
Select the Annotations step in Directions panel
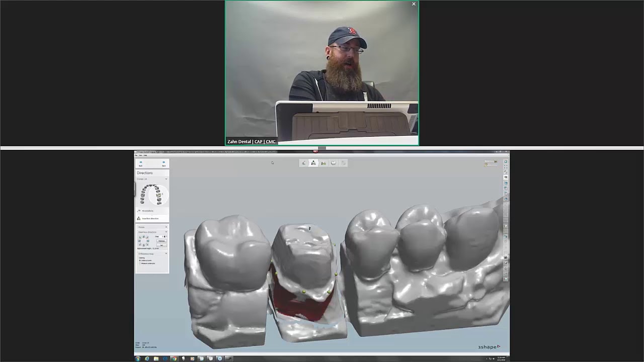[x=152, y=211]
